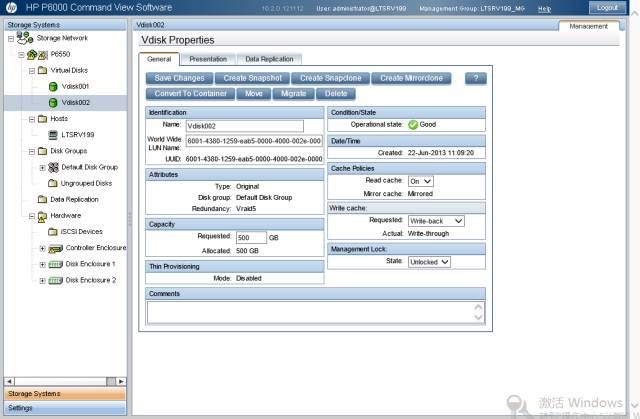Image resolution: width=640 pixels, height=419 pixels.
Task: Select LTSRV199 host tree row text
Action: [x=78, y=135]
